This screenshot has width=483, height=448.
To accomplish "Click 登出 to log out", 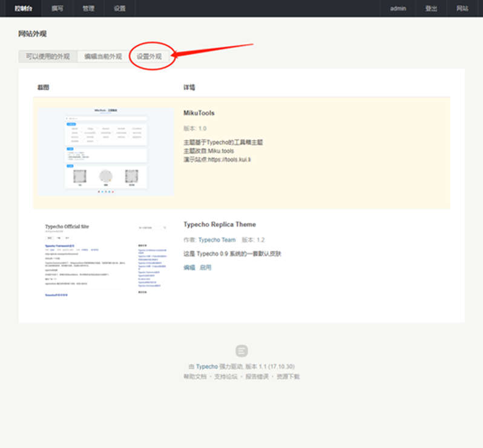I will (x=431, y=8).
